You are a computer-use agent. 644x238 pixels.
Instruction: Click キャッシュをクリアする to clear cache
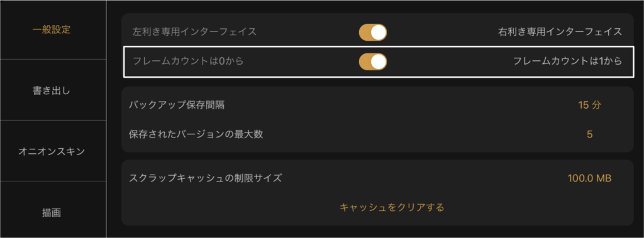[x=392, y=208]
